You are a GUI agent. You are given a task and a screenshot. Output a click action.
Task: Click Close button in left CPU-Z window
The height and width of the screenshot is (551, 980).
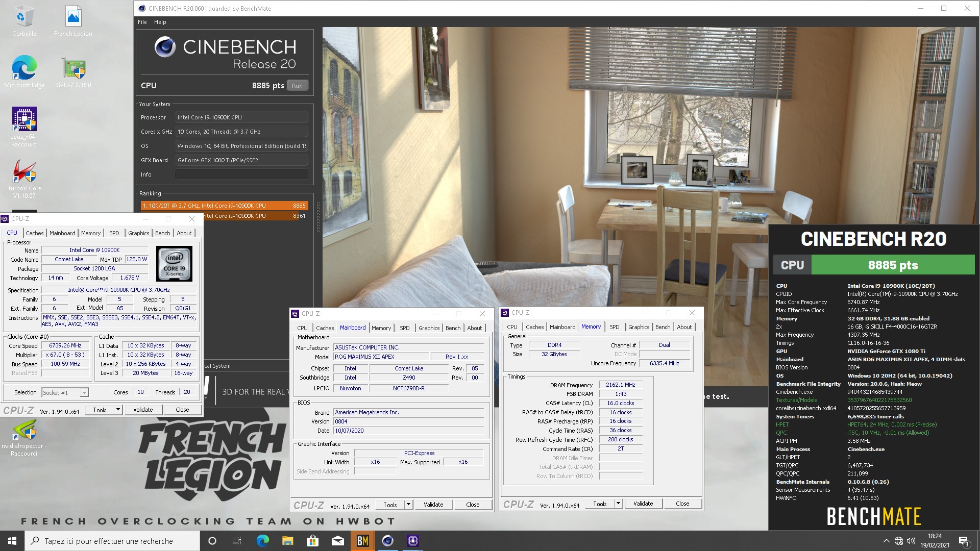(182, 410)
